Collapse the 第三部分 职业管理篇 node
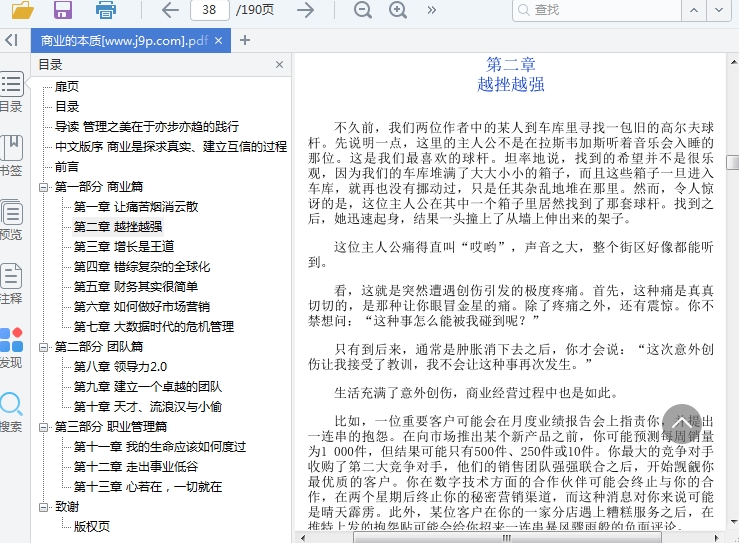 pos(43,428)
